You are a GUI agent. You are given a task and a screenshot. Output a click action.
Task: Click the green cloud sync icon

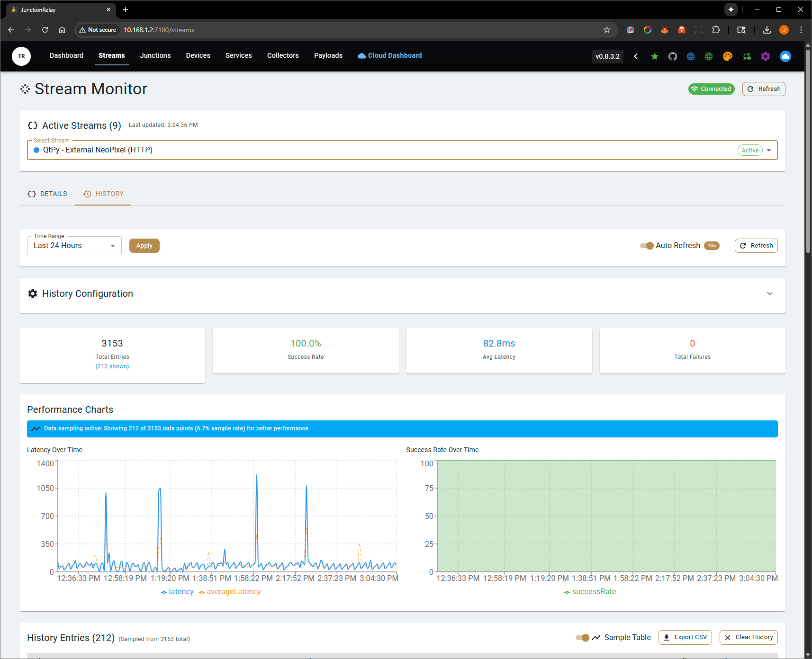[747, 56]
